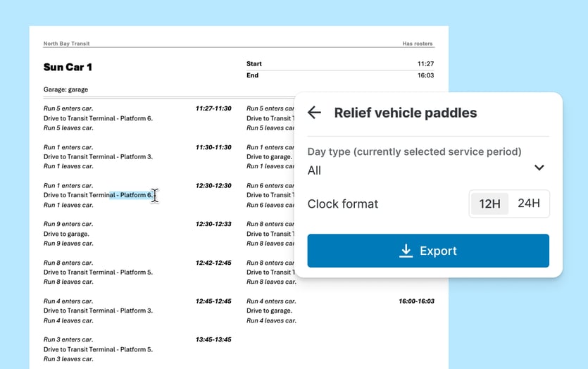Click the download icon on Export
This screenshot has width=588, height=369.
pos(406,251)
